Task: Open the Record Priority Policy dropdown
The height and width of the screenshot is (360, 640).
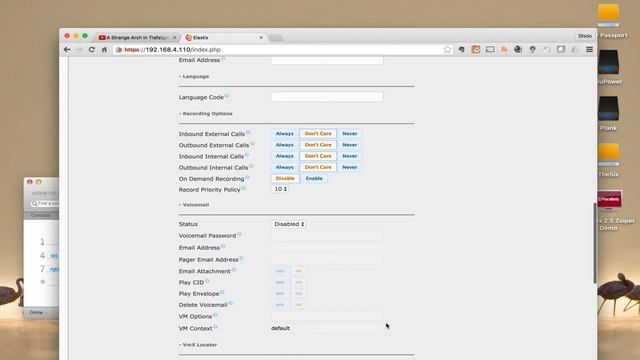Action: point(280,189)
